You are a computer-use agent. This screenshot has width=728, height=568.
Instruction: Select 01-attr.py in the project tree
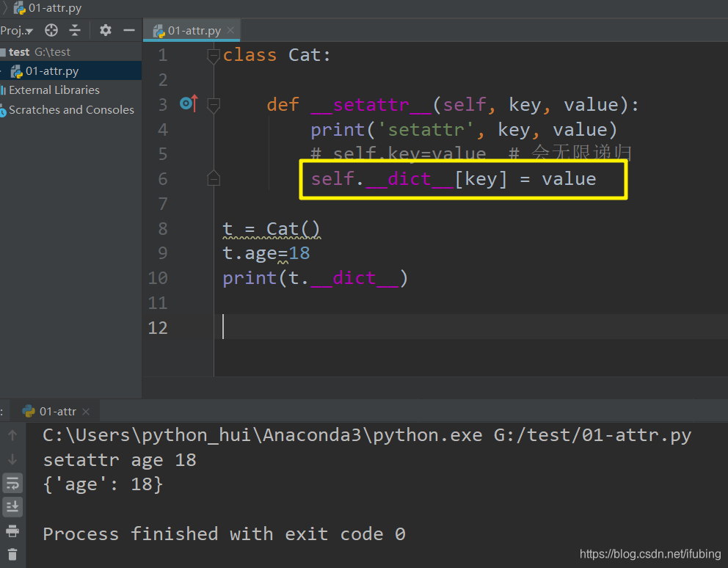[x=70, y=71]
